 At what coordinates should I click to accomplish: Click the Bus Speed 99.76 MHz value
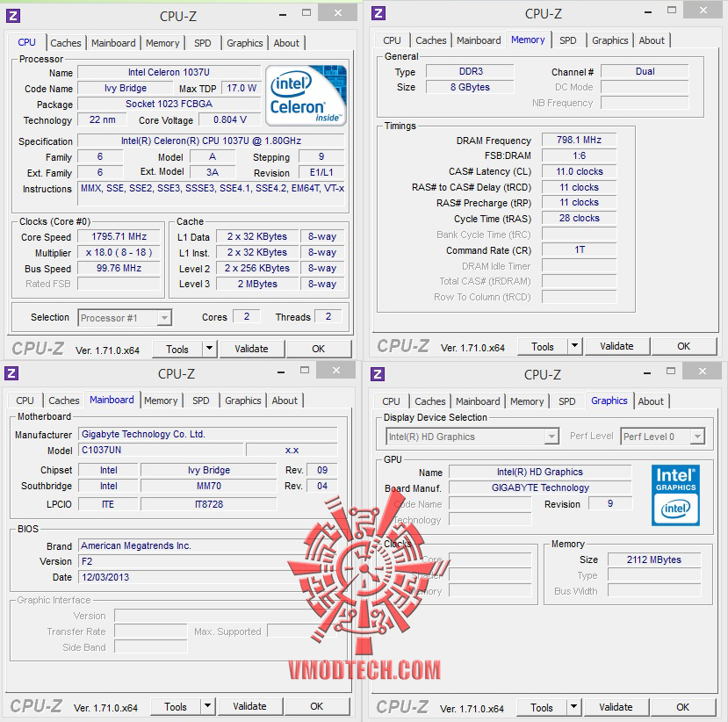click(119, 269)
